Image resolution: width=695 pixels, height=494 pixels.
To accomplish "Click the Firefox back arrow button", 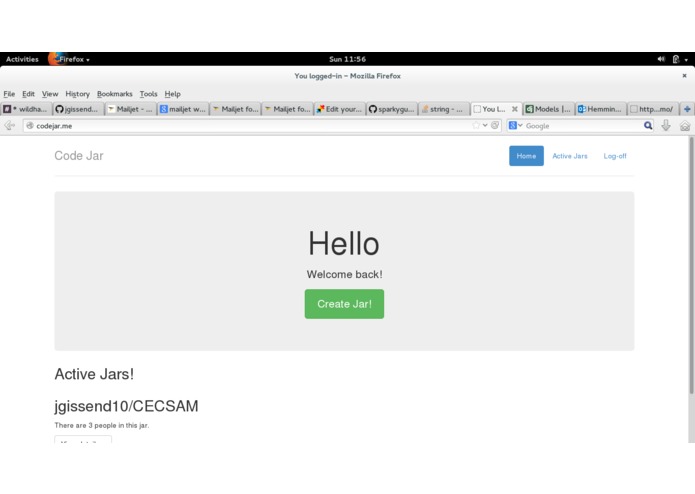I will click(x=9, y=126).
